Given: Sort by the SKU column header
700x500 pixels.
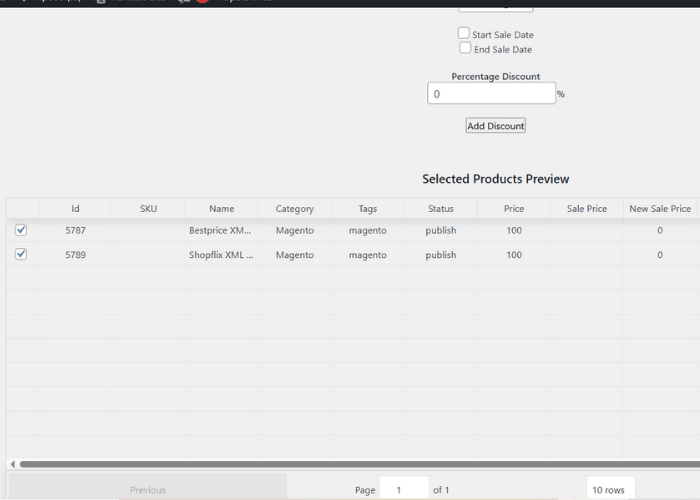Looking at the screenshot, I should pos(148,209).
